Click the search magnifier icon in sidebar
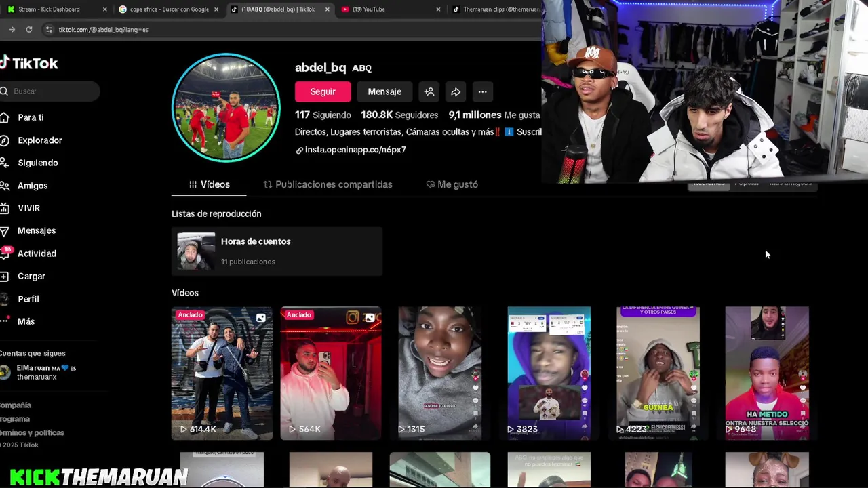Image resolution: width=868 pixels, height=488 pixels. coord(4,91)
